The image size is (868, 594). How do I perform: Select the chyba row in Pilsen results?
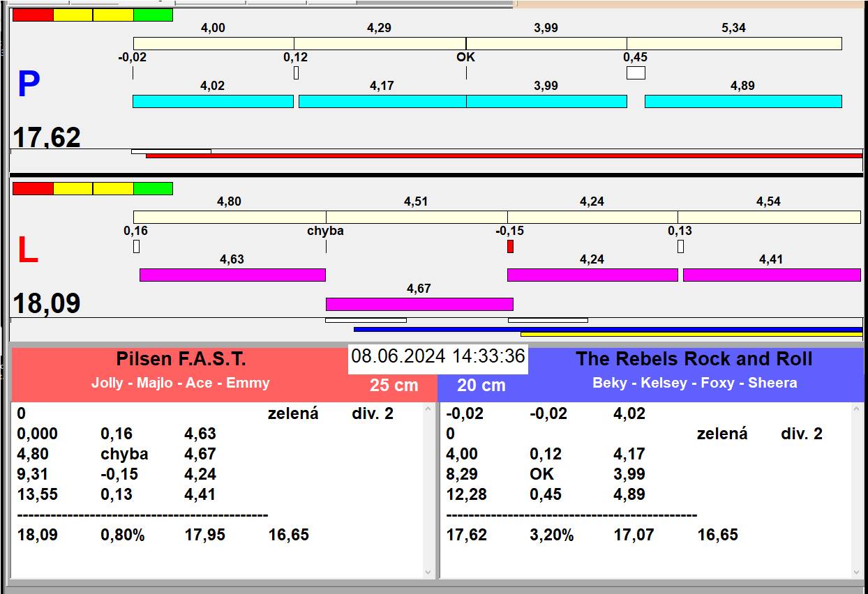[x=126, y=454]
